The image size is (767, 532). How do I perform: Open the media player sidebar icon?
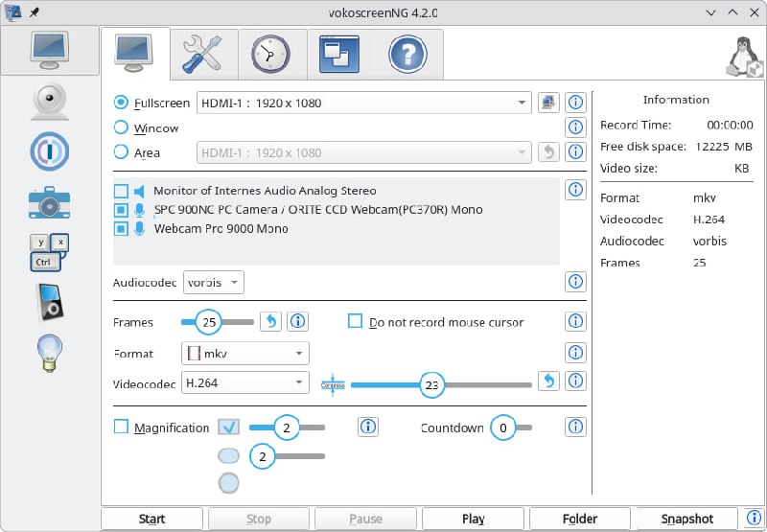point(49,303)
